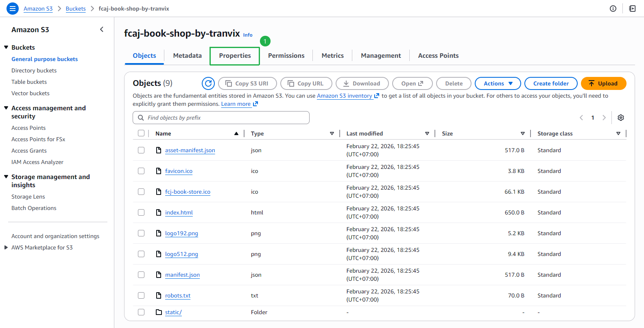Image resolution: width=644 pixels, height=328 pixels.
Task: Check the favicon.ico row checkbox
Action: point(141,171)
